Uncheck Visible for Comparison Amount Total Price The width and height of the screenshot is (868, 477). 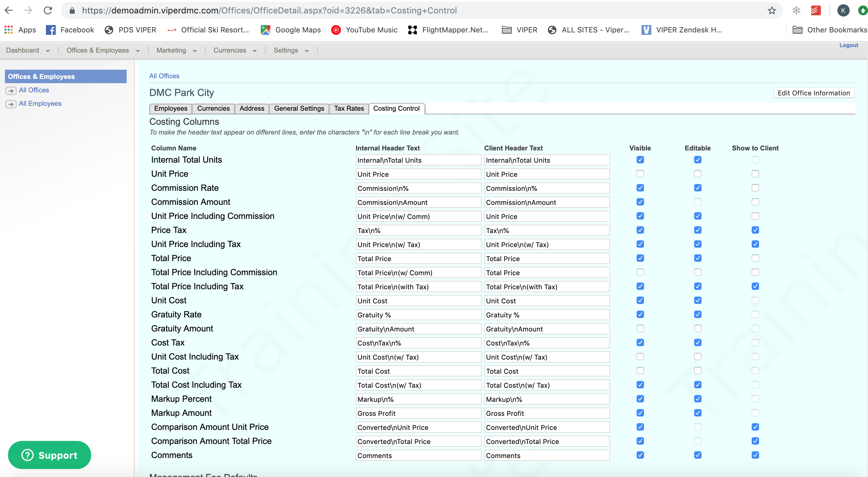(x=640, y=441)
